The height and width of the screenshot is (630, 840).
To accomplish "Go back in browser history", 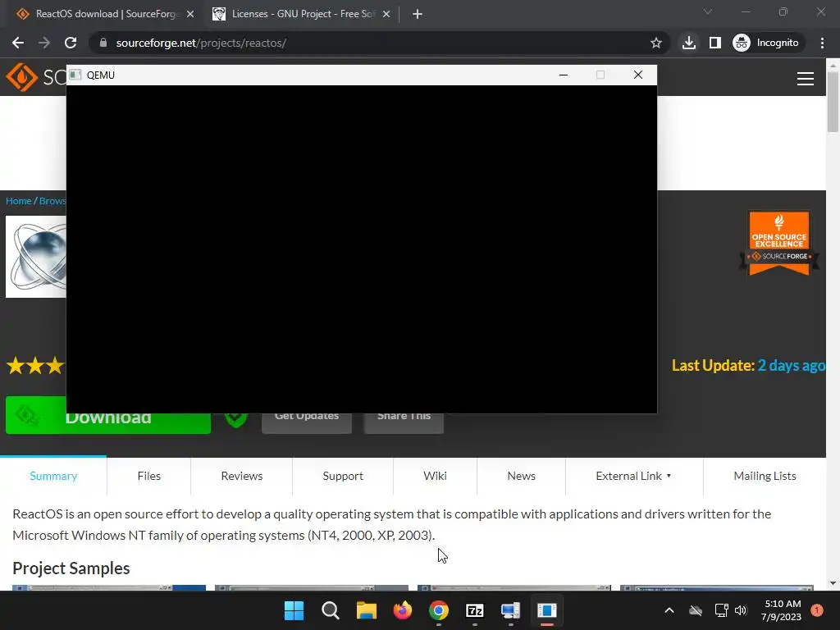I will coord(18,43).
